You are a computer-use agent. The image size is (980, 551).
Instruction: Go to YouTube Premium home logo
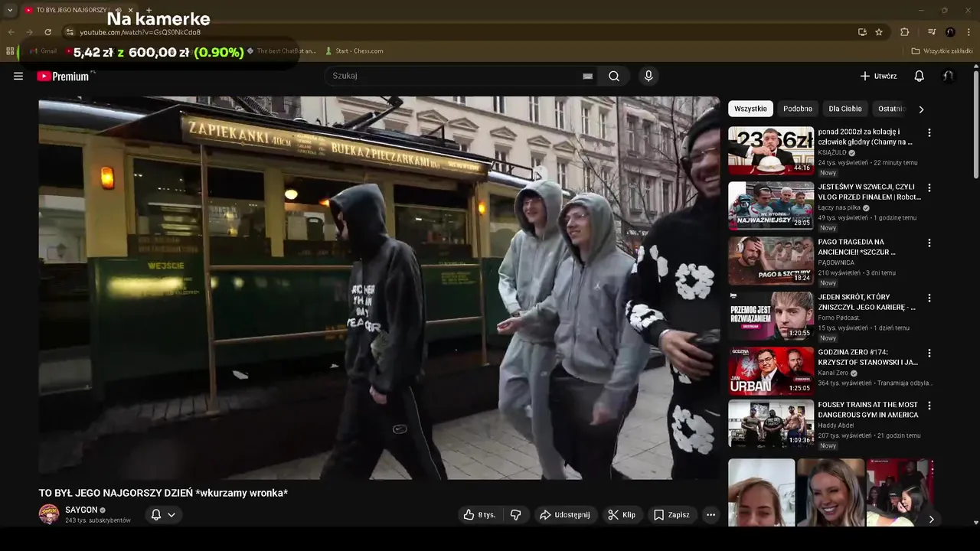pyautogui.click(x=64, y=76)
